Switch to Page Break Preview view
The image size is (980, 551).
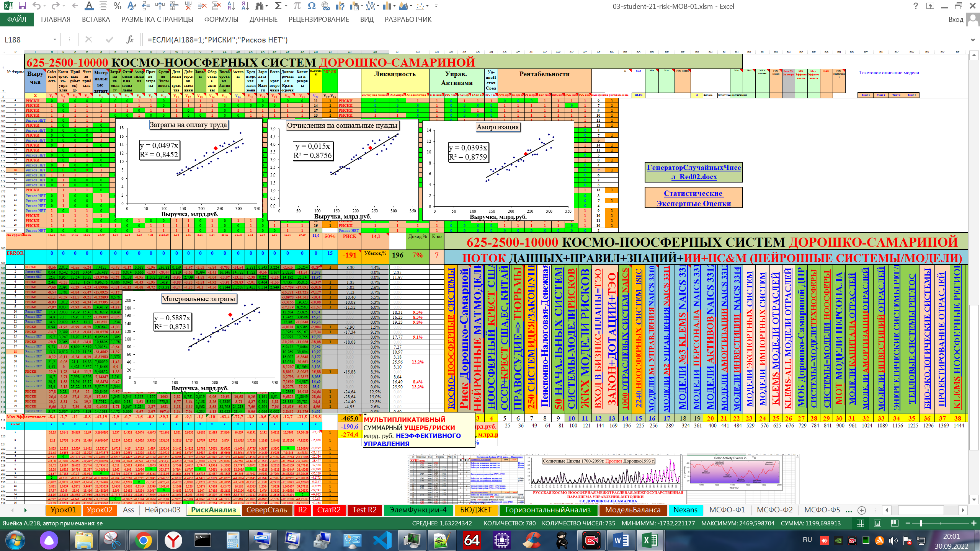(895, 523)
